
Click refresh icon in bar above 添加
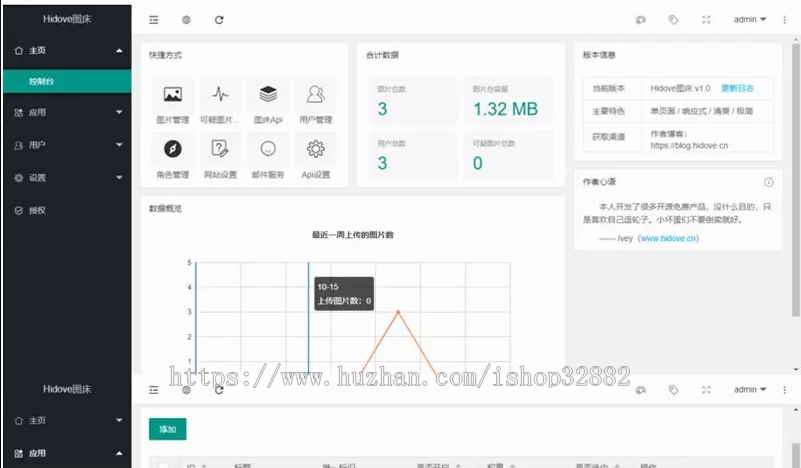click(219, 390)
